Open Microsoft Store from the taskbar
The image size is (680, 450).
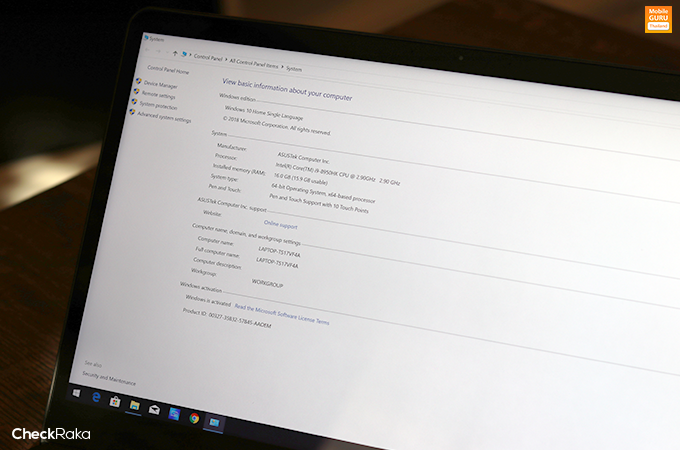[114, 403]
